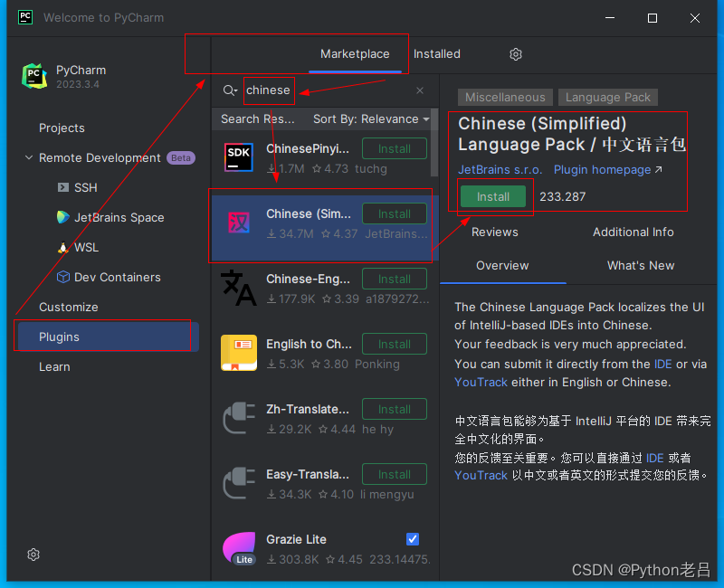Select WSL entry
The image size is (724, 588).
(x=86, y=247)
